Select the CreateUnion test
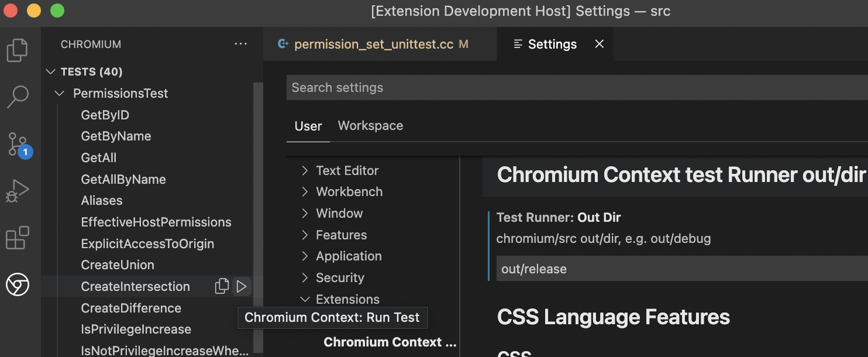 118,265
